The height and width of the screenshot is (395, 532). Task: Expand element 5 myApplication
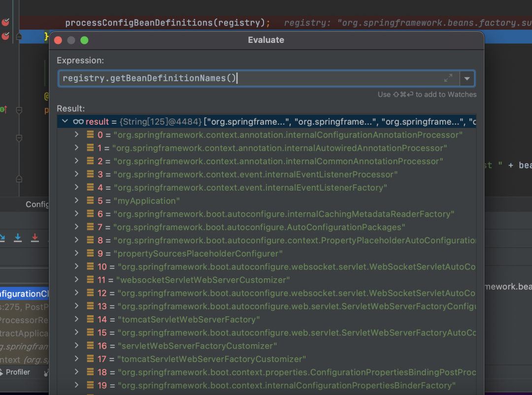77,200
